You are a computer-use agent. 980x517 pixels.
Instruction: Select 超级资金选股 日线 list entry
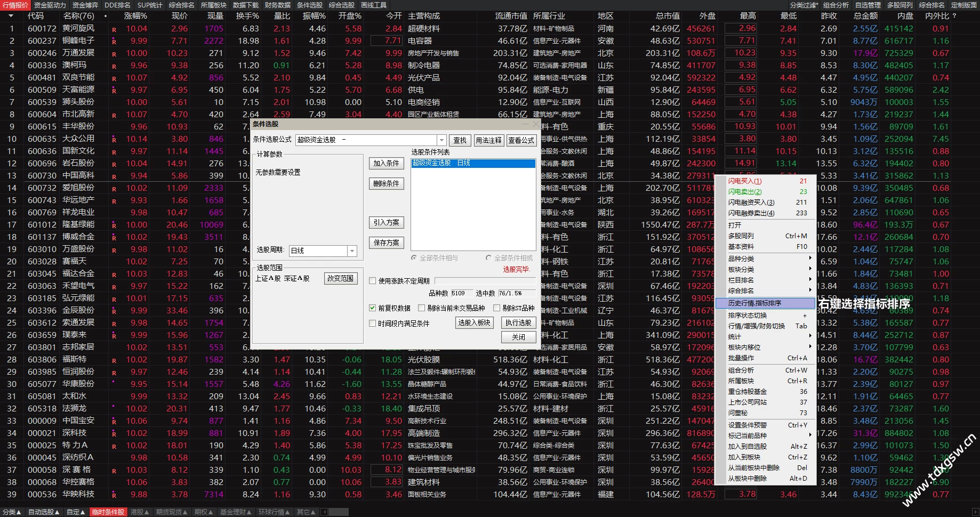click(473, 163)
